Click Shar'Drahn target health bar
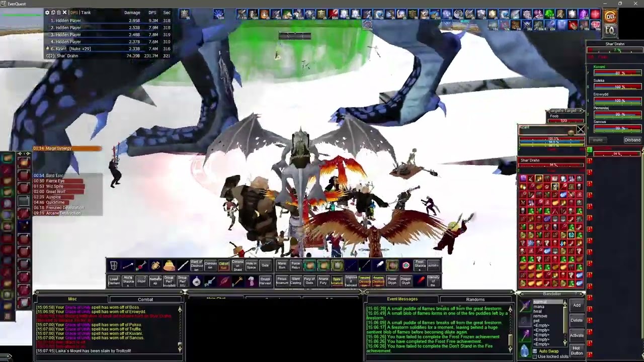Image resolution: width=644 pixels, height=362 pixels. [551, 165]
